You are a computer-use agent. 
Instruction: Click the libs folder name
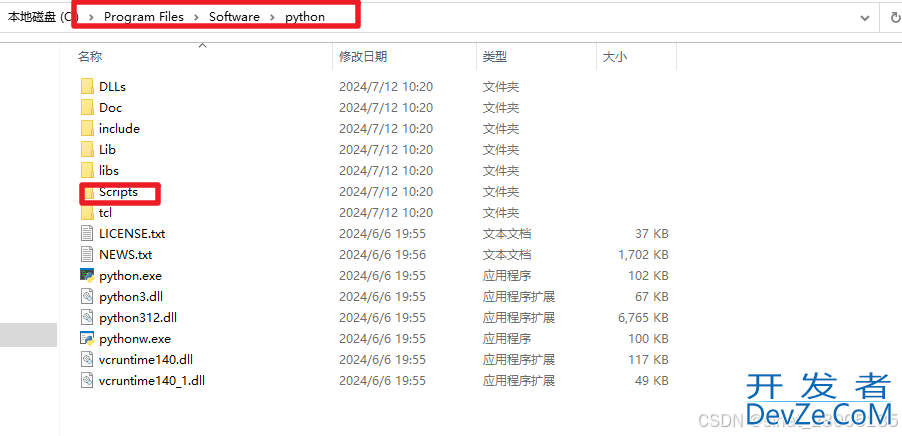pyautogui.click(x=109, y=171)
